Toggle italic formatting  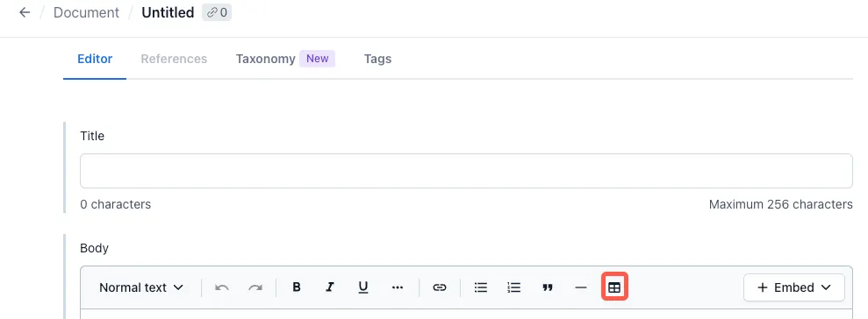[x=330, y=287]
